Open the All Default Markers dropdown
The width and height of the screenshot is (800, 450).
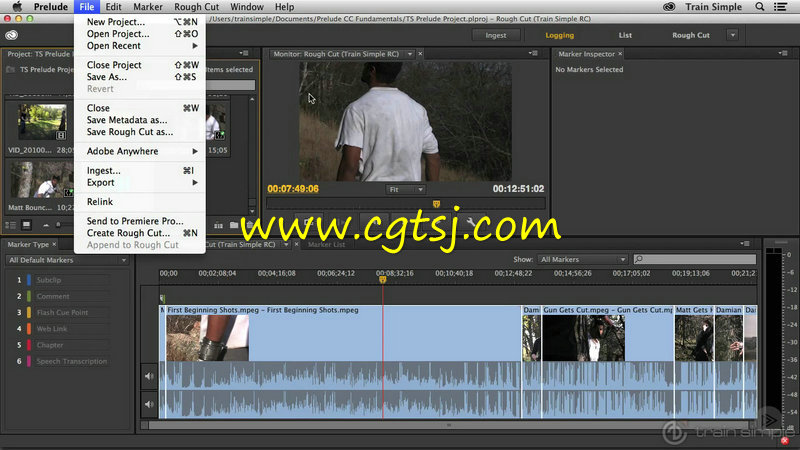67,260
